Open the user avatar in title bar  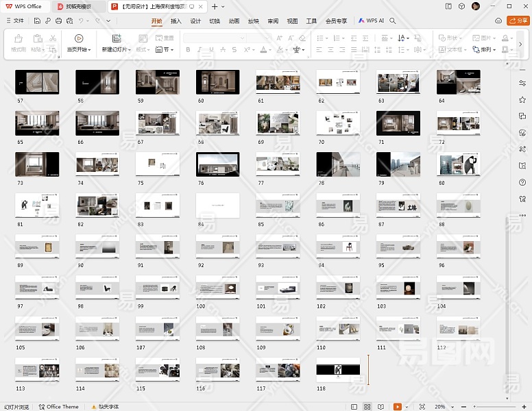pos(476,6)
